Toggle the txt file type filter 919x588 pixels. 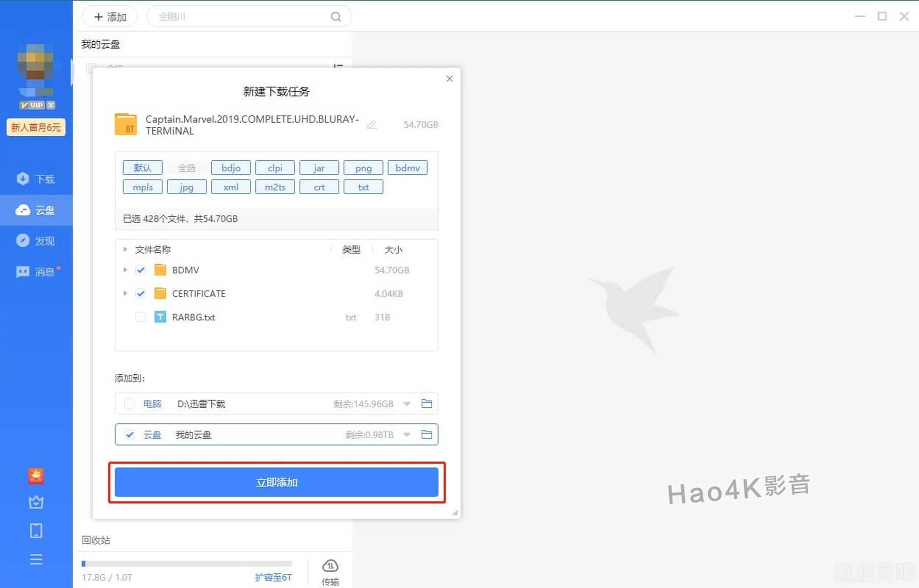363,187
